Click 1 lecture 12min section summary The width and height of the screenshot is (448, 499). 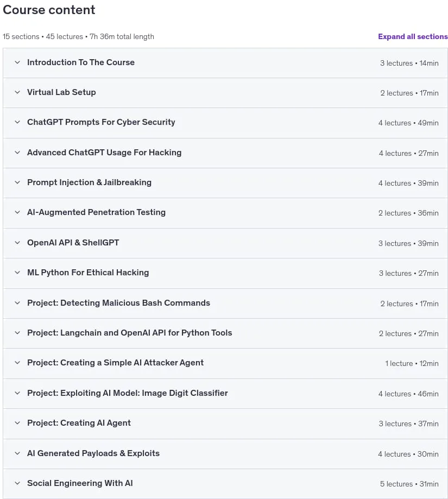point(412,363)
